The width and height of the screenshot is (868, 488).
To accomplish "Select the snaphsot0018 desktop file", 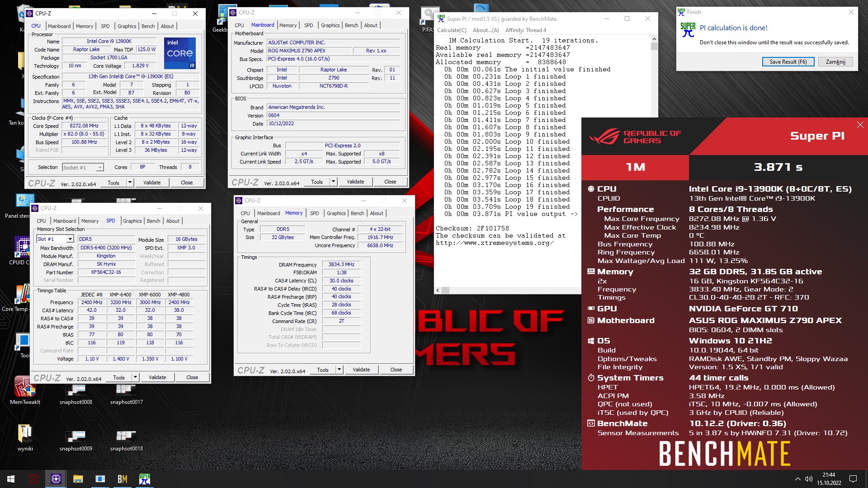I will click(x=127, y=439).
